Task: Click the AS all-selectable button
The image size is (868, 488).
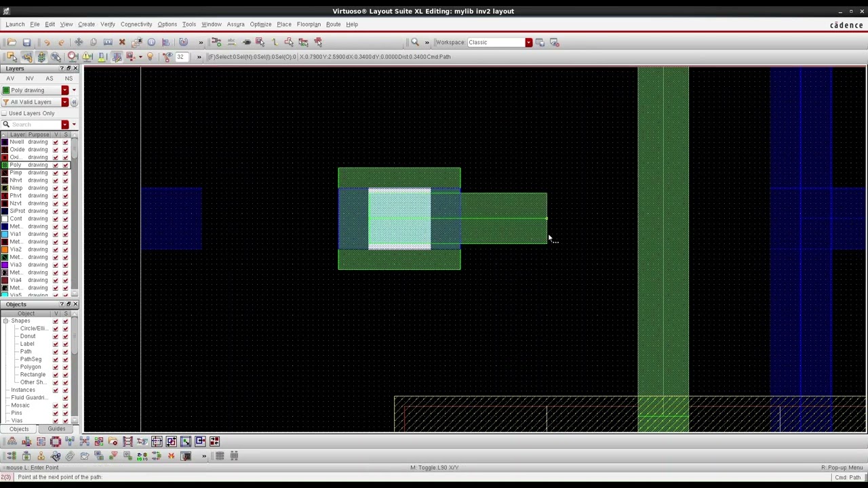Action: pyautogui.click(x=49, y=79)
